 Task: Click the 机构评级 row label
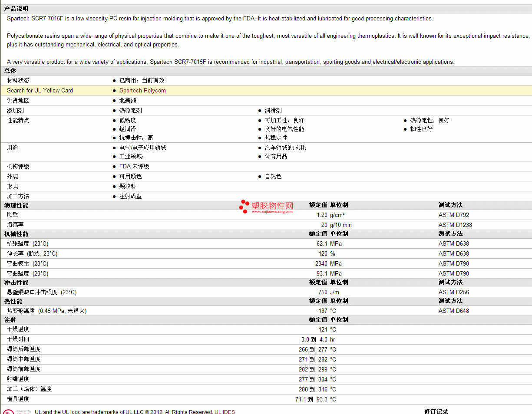pos(18,166)
